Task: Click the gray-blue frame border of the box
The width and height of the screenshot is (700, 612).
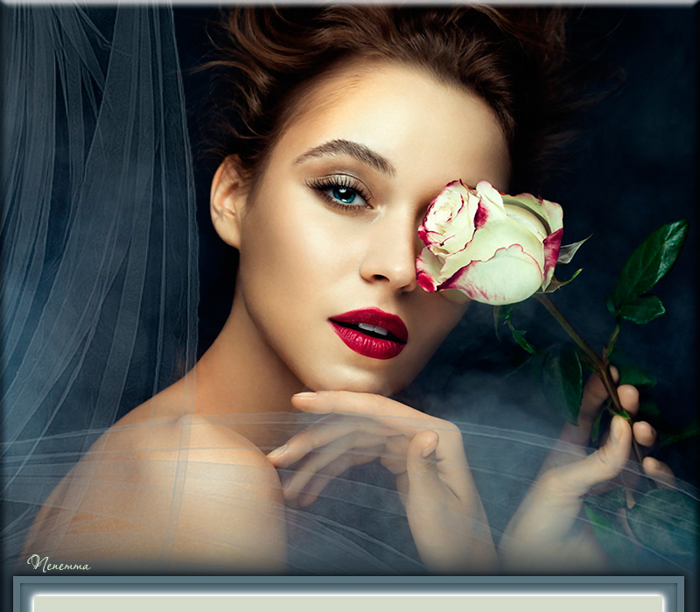Action: [x=348, y=583]
